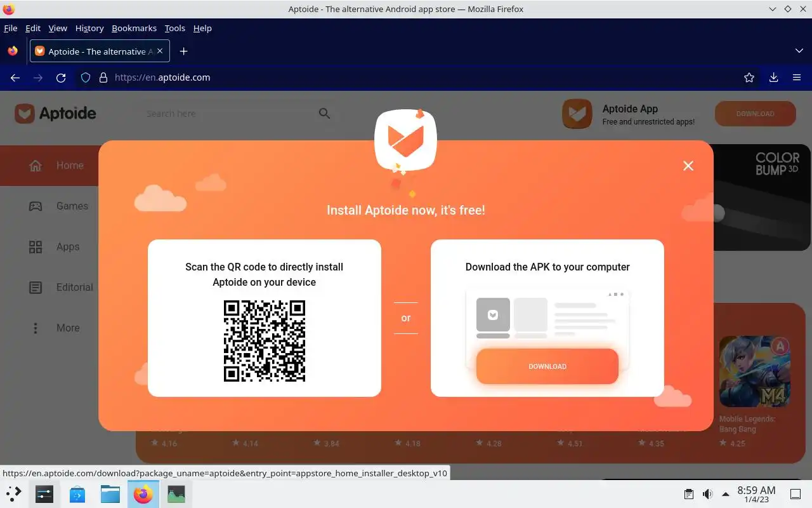Click the Color Bump 3D banner
This screenshot has height=508, width=812.
762,197
